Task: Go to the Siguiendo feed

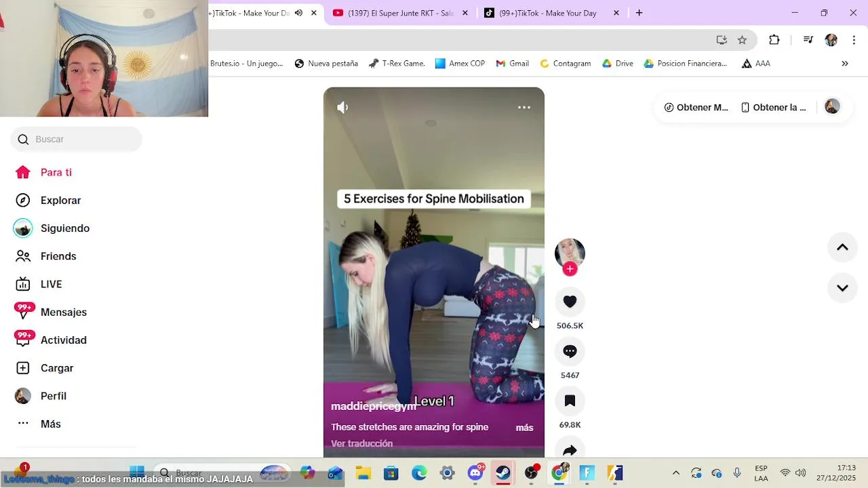Action: pos(52,228)
